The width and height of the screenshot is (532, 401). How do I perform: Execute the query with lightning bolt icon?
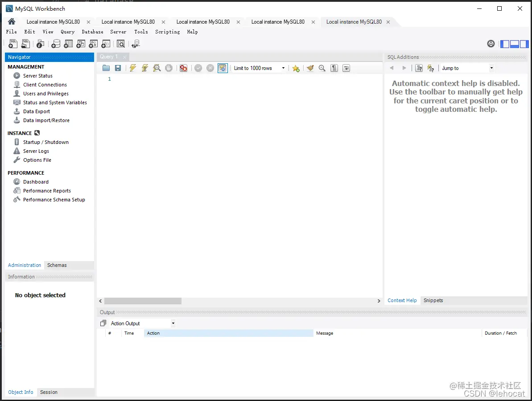pyautogui.click(x=132, y=68)
